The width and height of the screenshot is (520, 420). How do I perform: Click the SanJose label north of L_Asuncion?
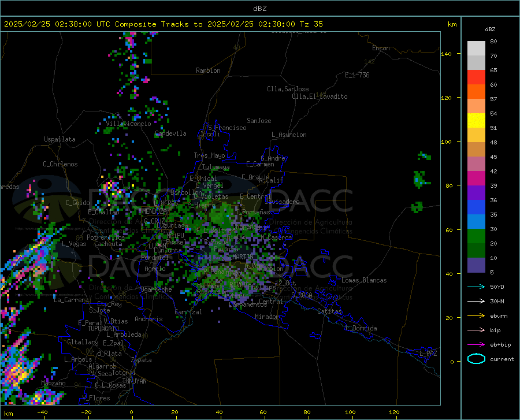pyautogui.click(x=259, y=121)
